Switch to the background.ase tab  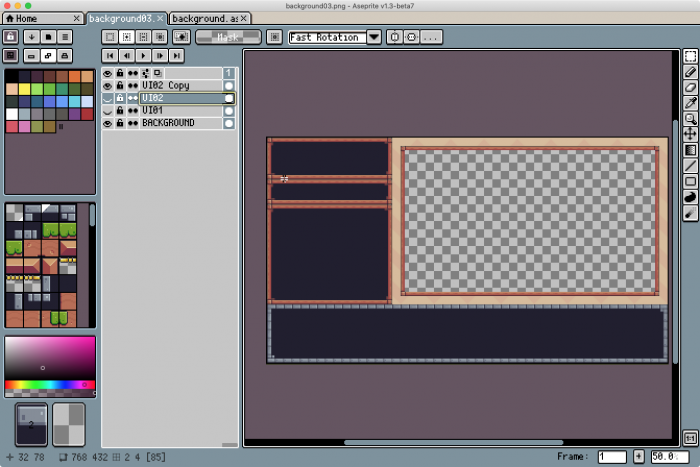208,19
